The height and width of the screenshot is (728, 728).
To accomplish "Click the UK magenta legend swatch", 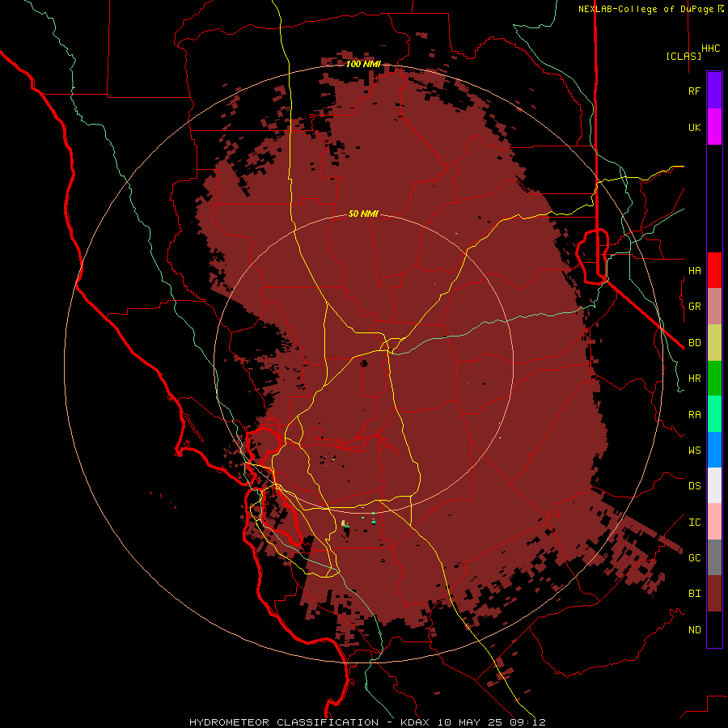I will (714, 127).
